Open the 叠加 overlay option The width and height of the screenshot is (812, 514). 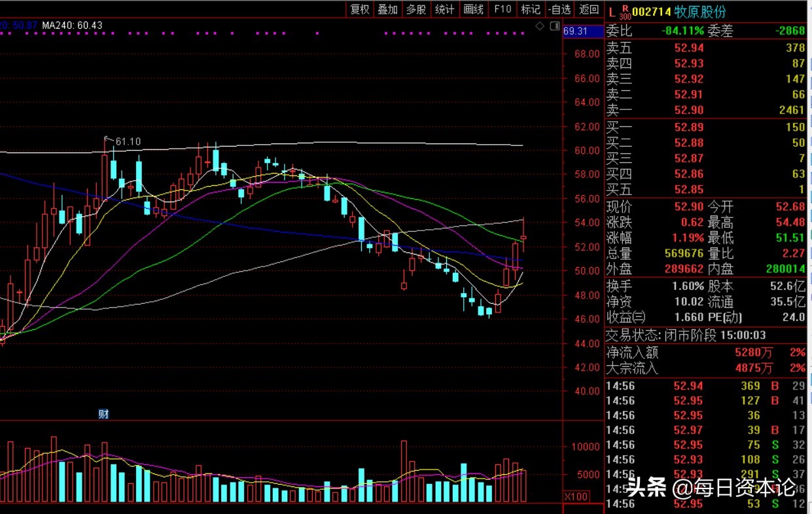388,9
